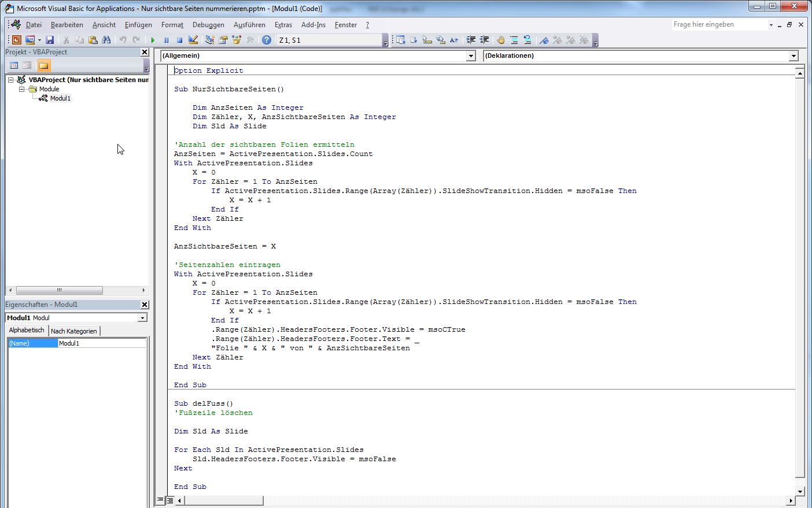Open Visual Basic Help question-mark icon

coord(266,40)
